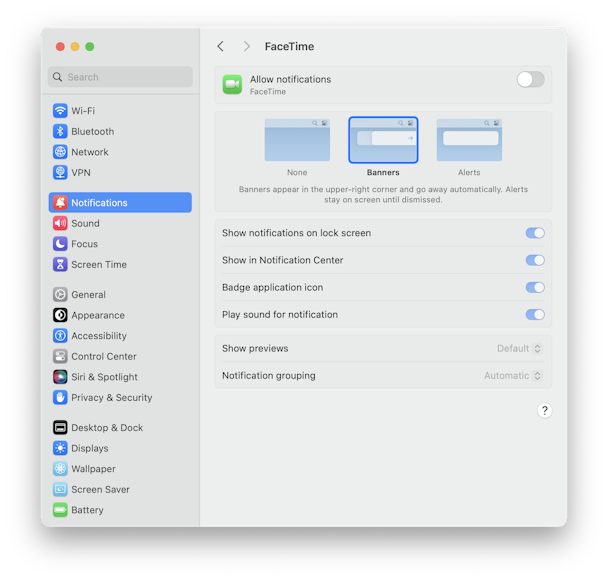Screen dimensions: 608x581
Task: Click the FaceTime page title
Action: click(x=289, y=47)
